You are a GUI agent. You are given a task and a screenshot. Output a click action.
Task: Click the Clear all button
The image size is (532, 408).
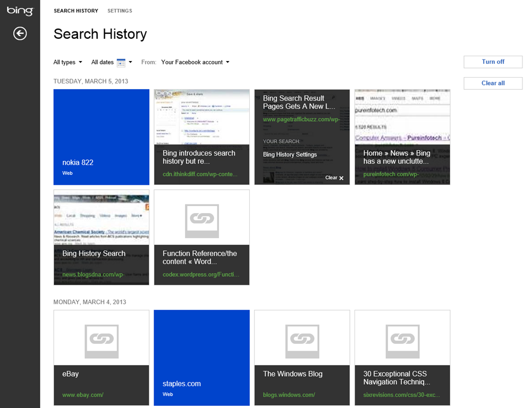493,83
